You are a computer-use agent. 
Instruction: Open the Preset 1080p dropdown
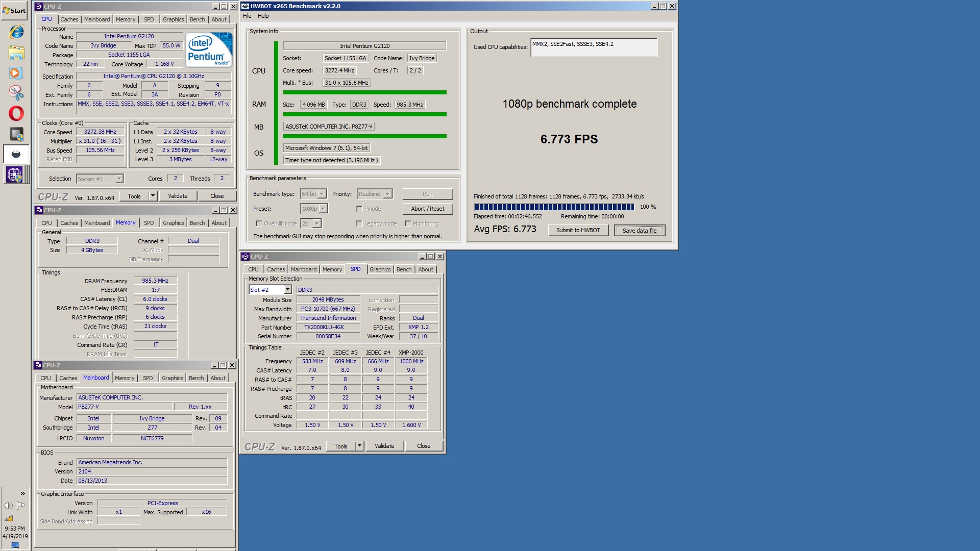click(313, 209)
